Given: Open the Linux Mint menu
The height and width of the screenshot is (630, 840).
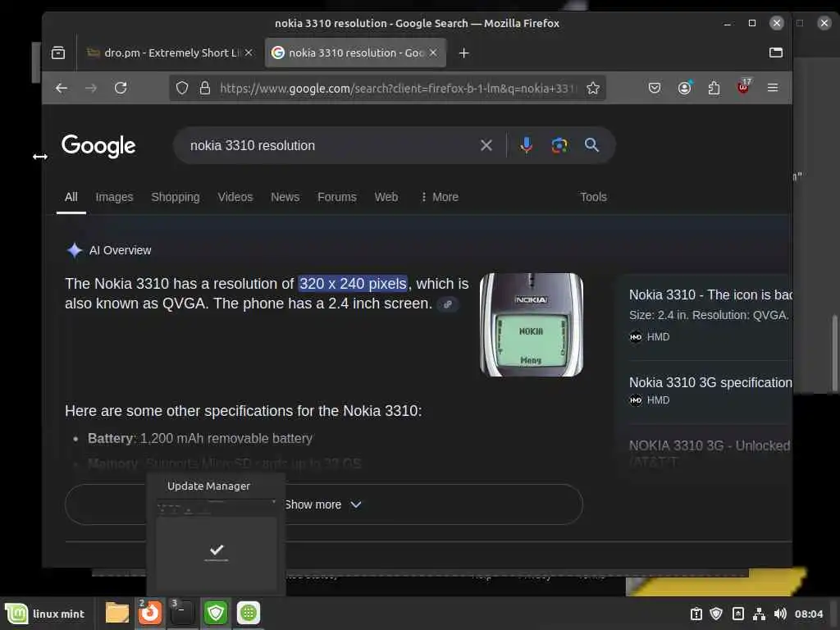Looking at the screenshot, I should pos(45,614).
